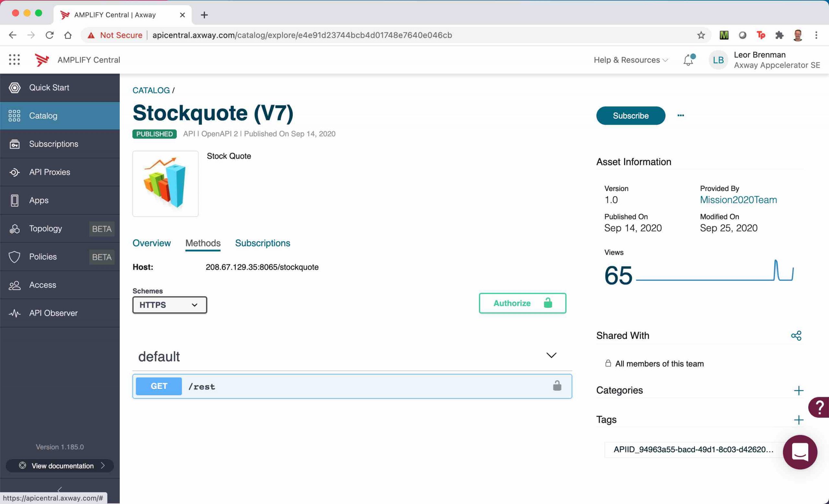The image size is (829, 504).
Task: Open Quick Start in the sidebar
Action: (x=60, y=88)
